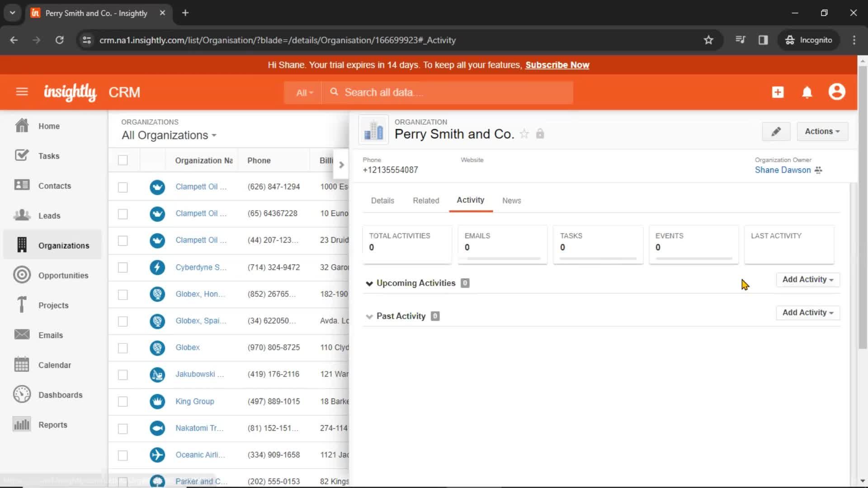This screenshot has width=868, height=488.
Task: Collapse the Upcoming Activities section
Action: 369,283
